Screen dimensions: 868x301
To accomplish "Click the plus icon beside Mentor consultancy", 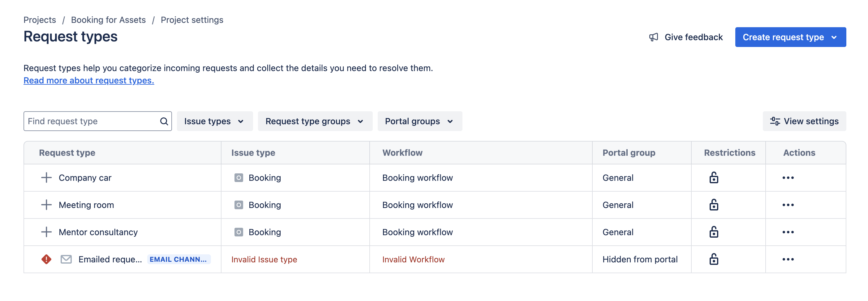I will [x=46, y=232].
